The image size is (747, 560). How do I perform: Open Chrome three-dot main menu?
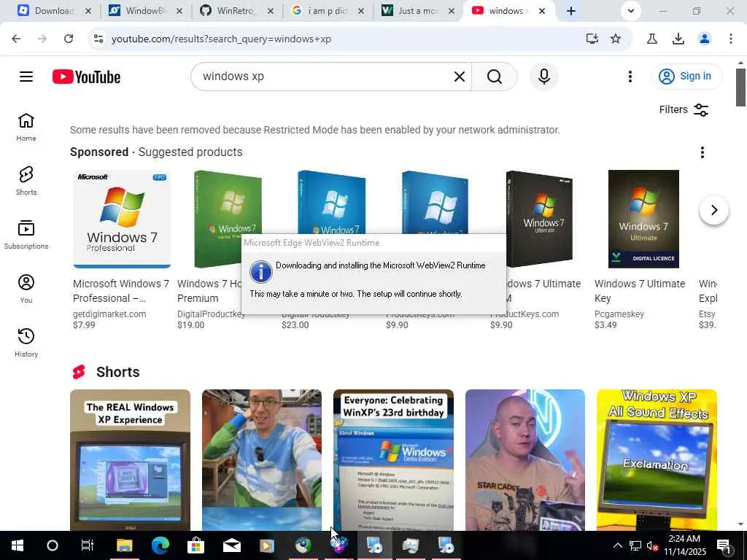pyautogui.click(x=731, y=39)
